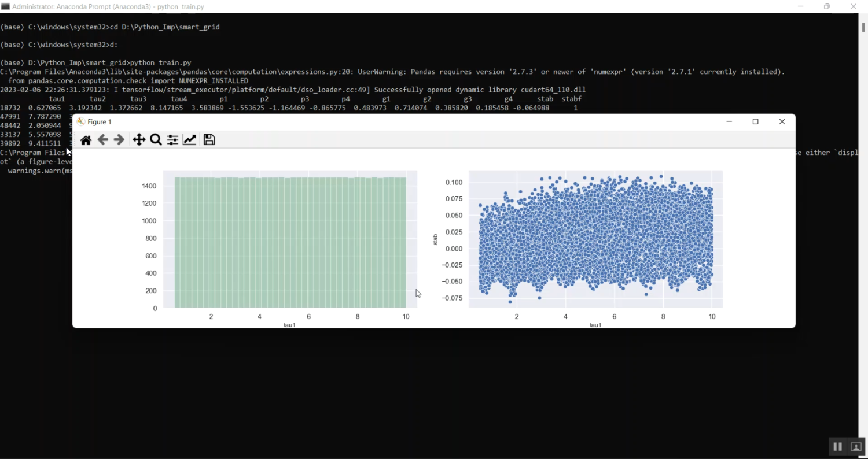The width and height of the screenshot is (868, 459).
Task: Open the Configure subplots sliders icon
Action: point(172,140)
